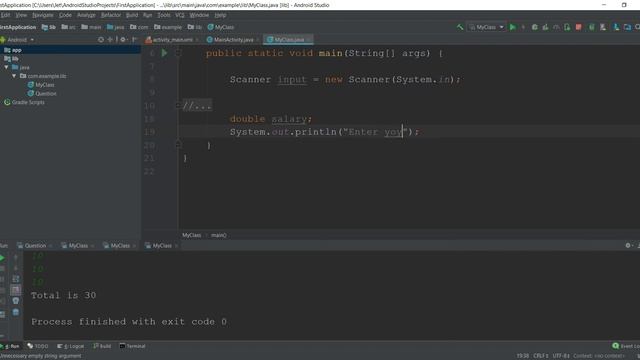This screenshot has height=360, width=640.
Task: Open the Android project view dropdown
Action: coord(18,40)
